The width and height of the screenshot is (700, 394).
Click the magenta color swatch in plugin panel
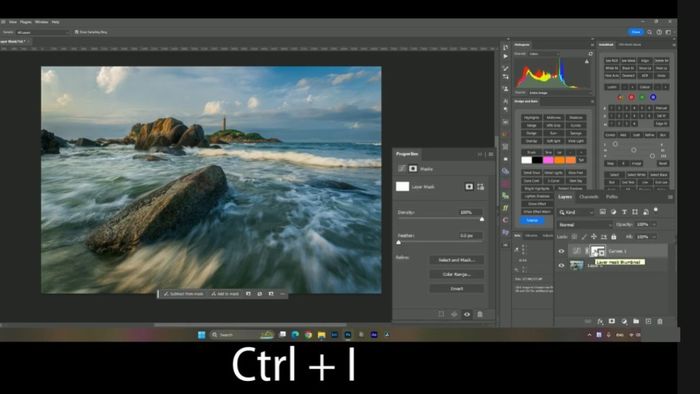click(549, 160)
